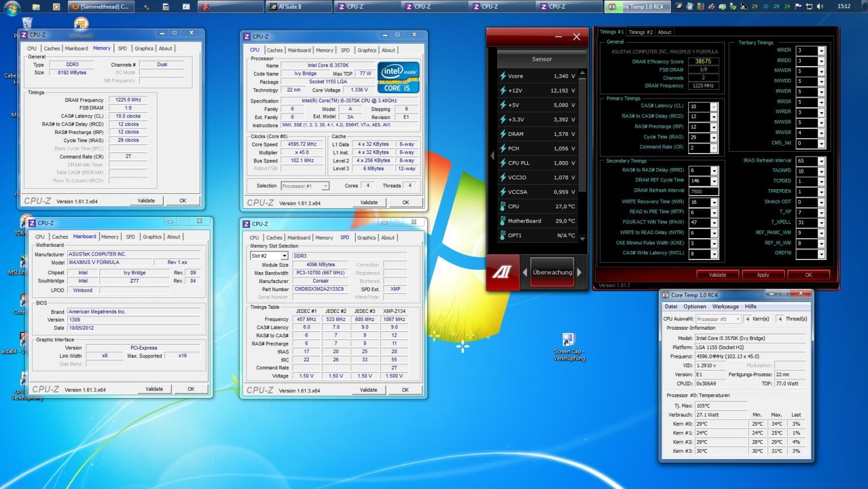Open the CAS# Latency (CL) dropdown in MemTweakIt

714,106
